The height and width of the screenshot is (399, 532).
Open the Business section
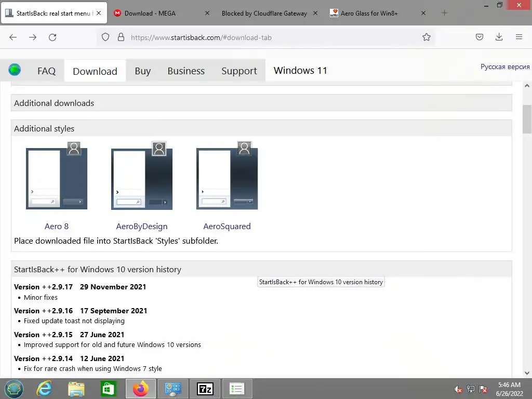pos(186,71)
